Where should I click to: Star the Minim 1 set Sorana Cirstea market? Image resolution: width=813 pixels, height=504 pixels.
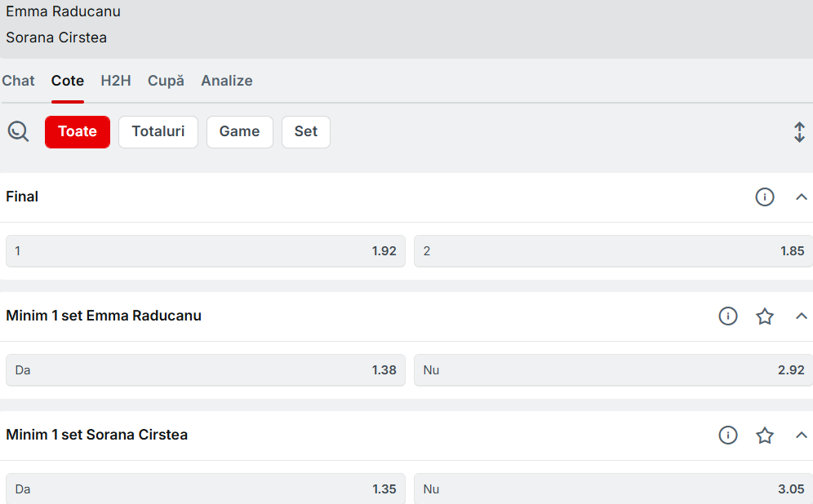click(765, 435)
